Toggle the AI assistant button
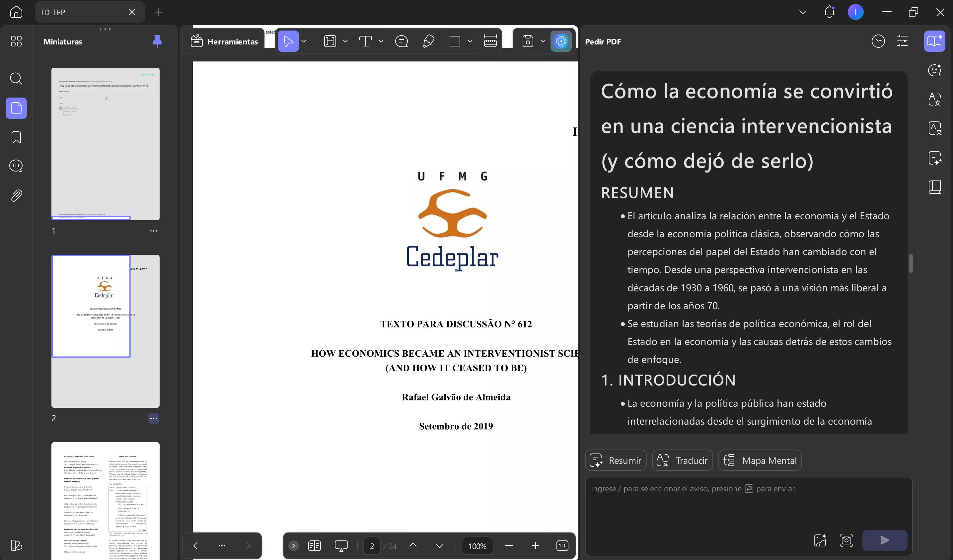 (x=561, y=41)
